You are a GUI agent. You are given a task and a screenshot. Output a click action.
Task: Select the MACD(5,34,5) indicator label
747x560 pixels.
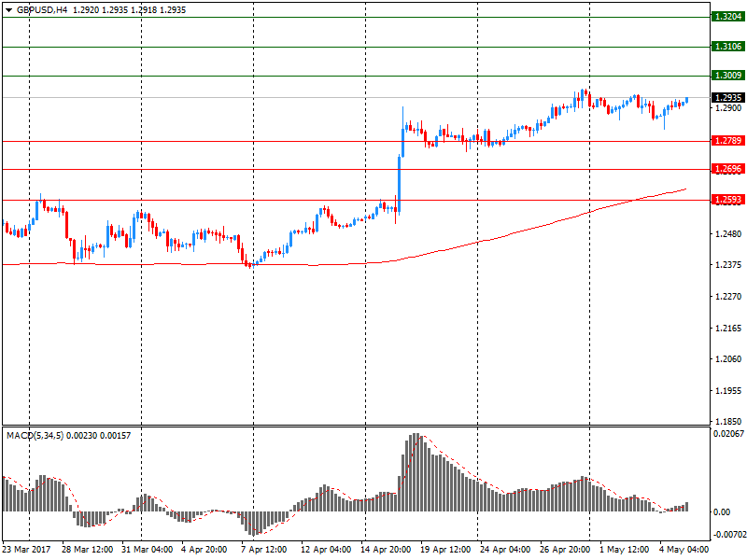click(35, 436)
